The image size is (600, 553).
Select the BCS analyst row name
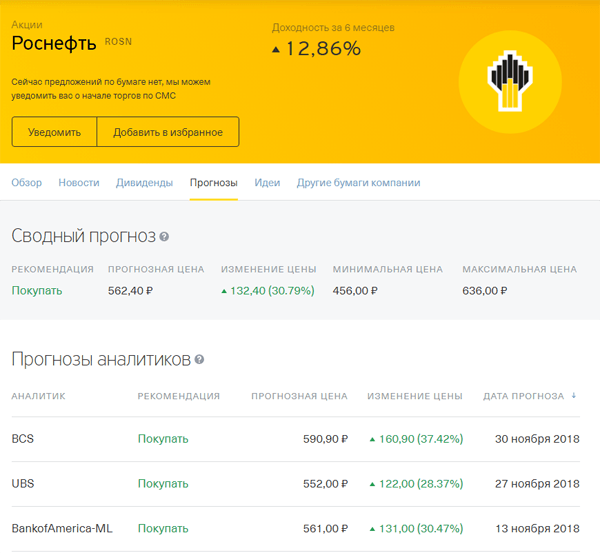tap(23, 439)
